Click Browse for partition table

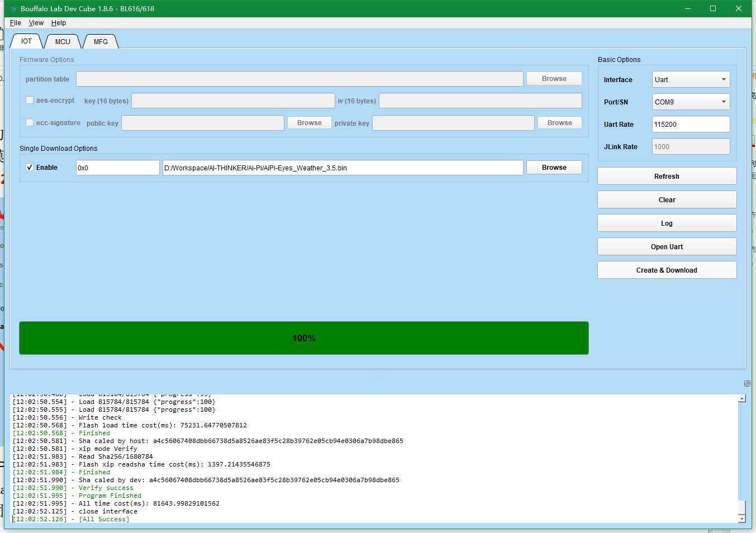pyautogui.click(x=554, y=79)
